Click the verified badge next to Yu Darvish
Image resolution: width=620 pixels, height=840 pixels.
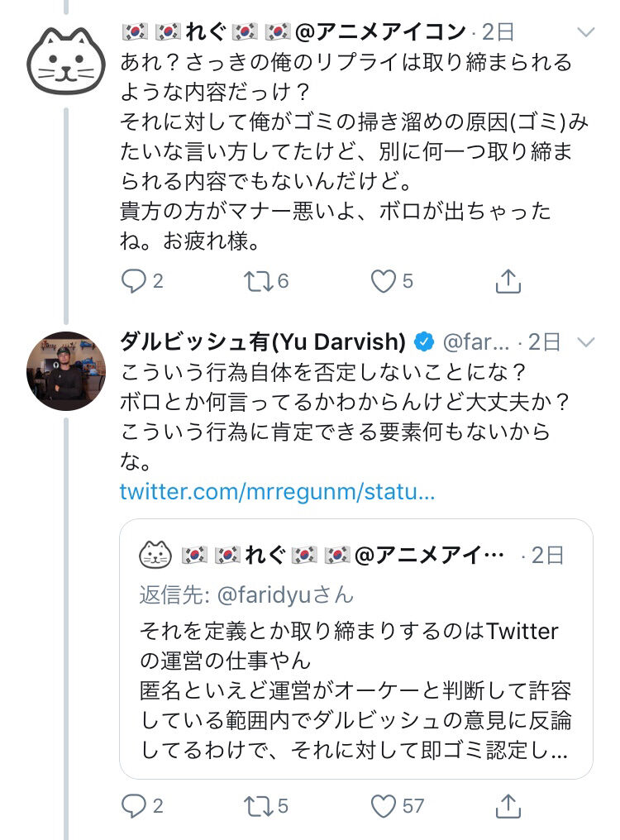point(424,341)
